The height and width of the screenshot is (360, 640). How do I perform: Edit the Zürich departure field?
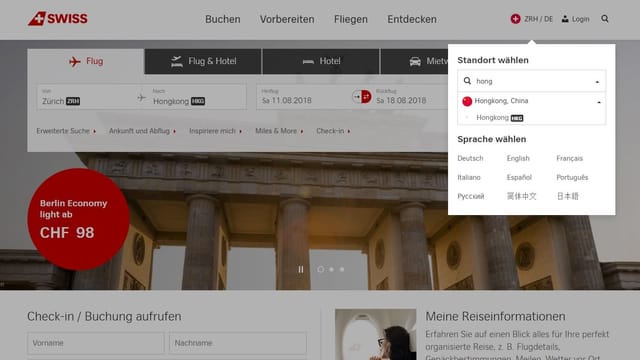[86, 97]
